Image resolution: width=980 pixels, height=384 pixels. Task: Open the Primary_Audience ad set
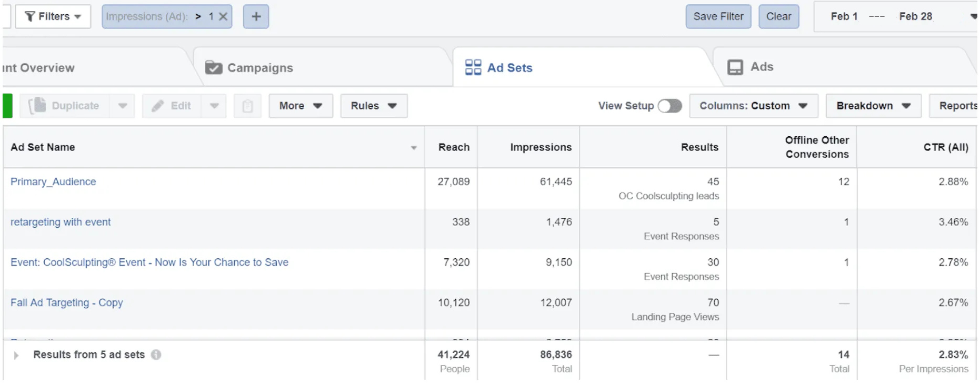(53, 181)
